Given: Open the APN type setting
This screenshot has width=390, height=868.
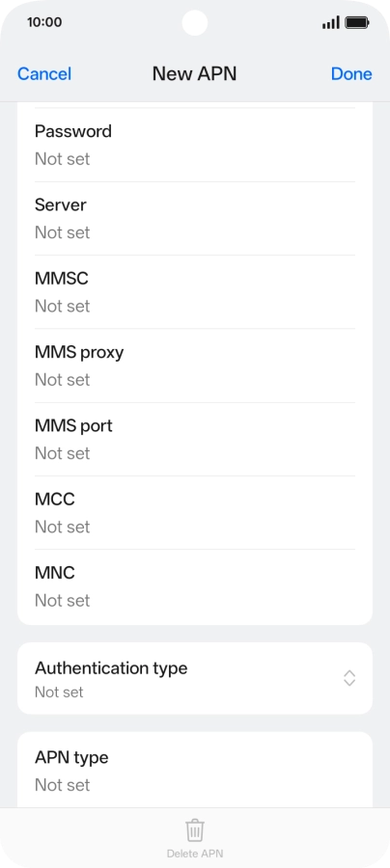Looking at the screenshot, I should pyautogui.click(x=195, y=770).
